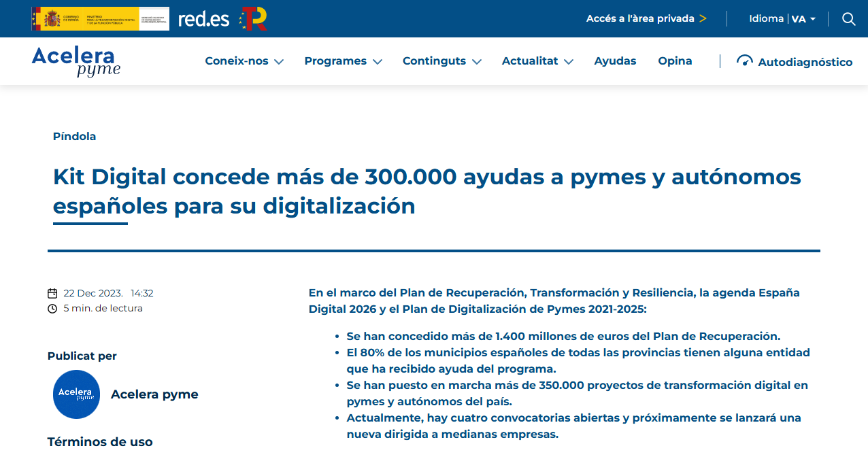Click the red.es logo

203,19
